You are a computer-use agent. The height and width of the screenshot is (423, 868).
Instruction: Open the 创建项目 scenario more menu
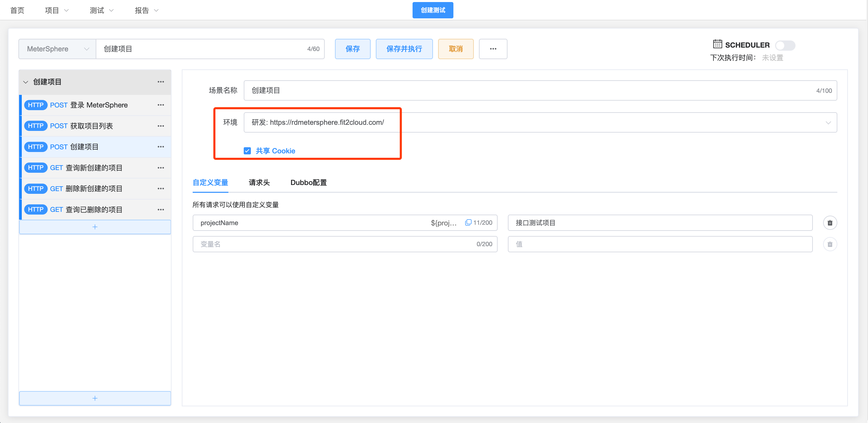coord(161,82)
